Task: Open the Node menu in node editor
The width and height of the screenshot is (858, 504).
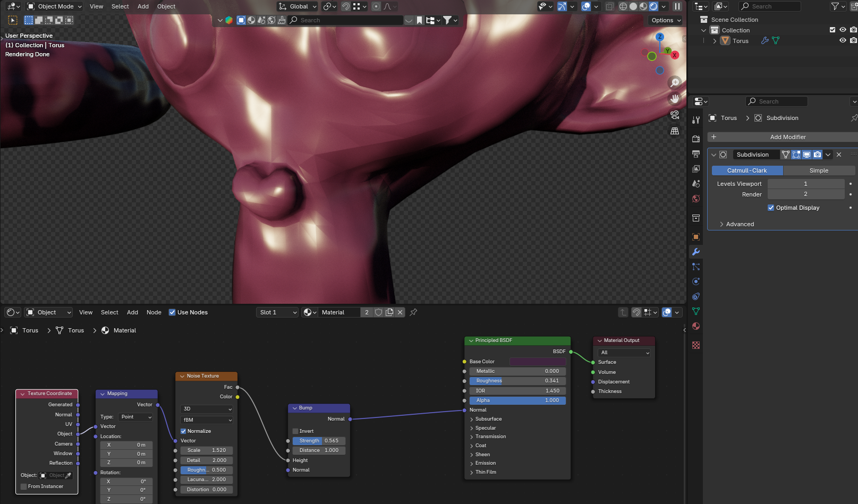Action: tap(154, 312)
